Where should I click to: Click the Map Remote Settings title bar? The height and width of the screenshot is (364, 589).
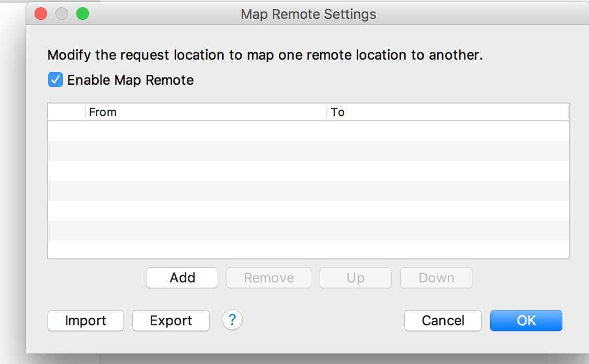308,14
